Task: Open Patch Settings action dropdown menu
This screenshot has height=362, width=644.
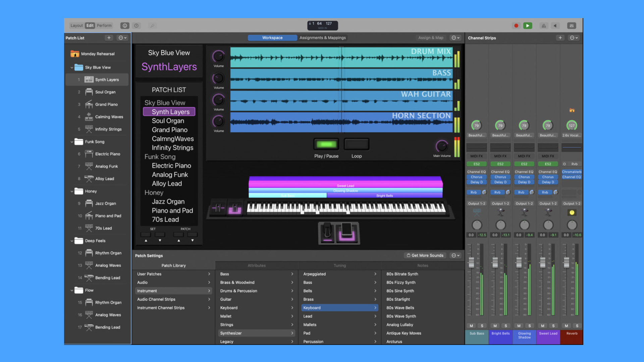Action: tap(455, 255)
